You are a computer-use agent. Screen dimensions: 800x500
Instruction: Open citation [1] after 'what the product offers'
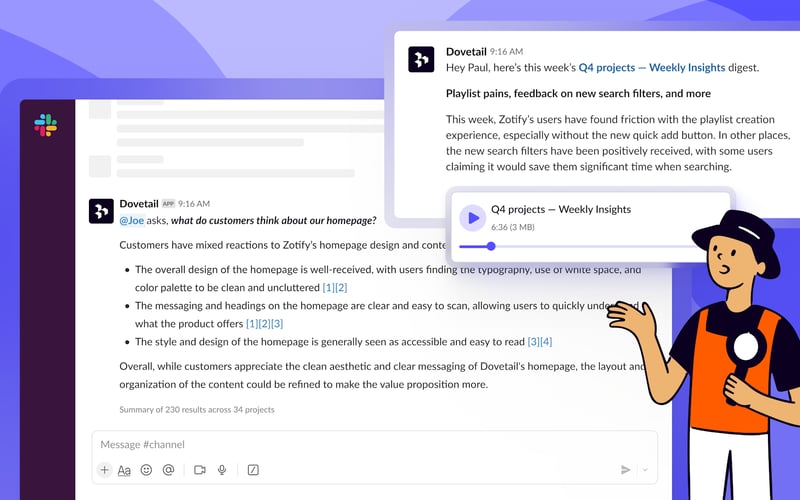pyautogui.click(x=252, y=323)
